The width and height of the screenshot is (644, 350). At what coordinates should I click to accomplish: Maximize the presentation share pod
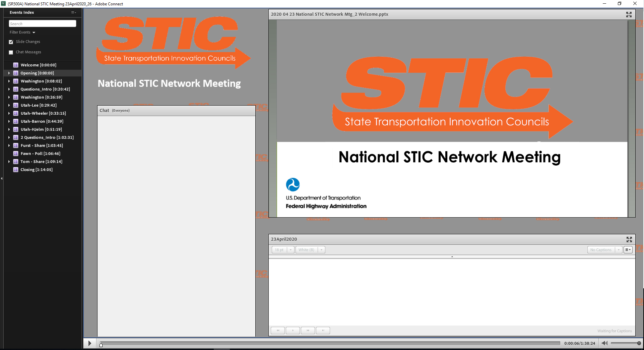tap(629, 14)
